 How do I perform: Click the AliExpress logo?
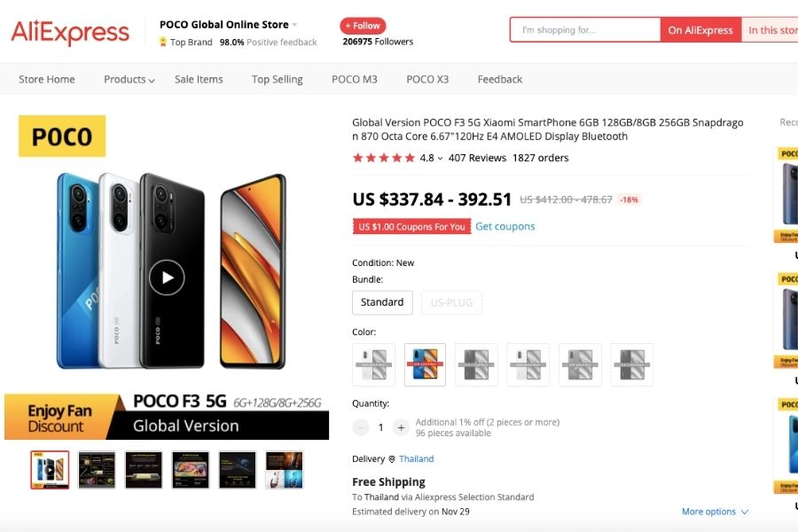(x=70, y=33)
